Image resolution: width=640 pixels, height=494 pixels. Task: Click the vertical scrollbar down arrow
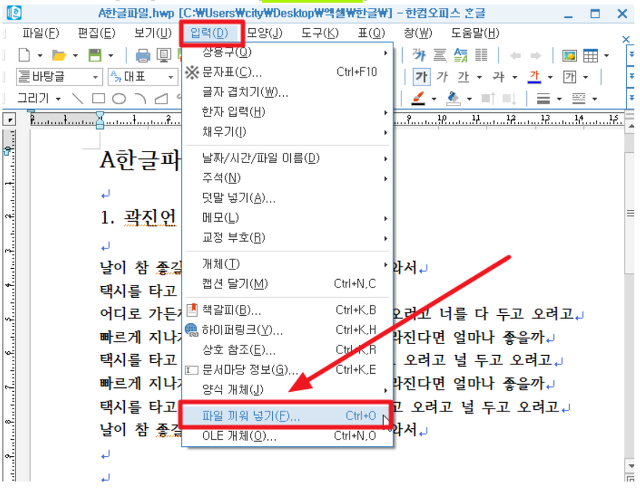pyautogui.click(x=631, y=465)
